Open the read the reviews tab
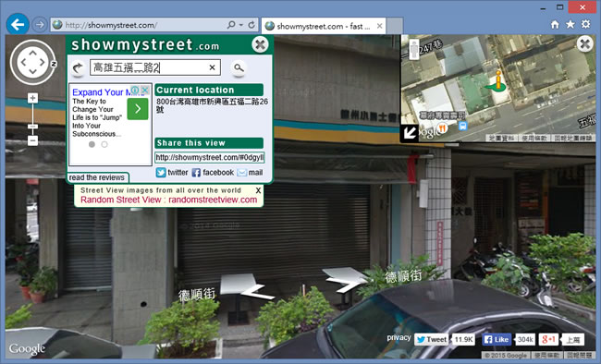The height and width of the screenshot is (364, 601). point(97,177)
